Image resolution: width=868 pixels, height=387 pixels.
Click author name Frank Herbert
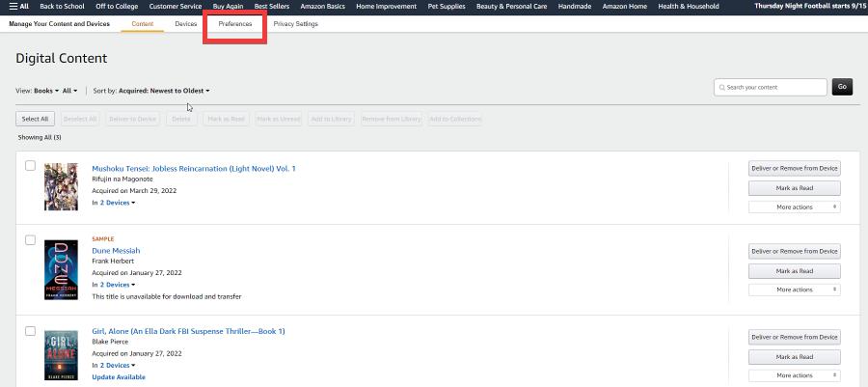point(113,262)
